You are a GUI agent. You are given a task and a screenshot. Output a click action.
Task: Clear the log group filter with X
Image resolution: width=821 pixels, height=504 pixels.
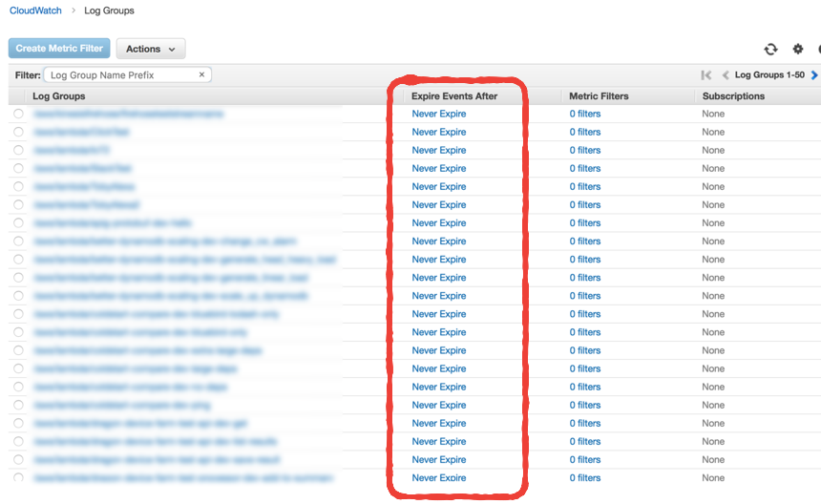pos(201,74)
